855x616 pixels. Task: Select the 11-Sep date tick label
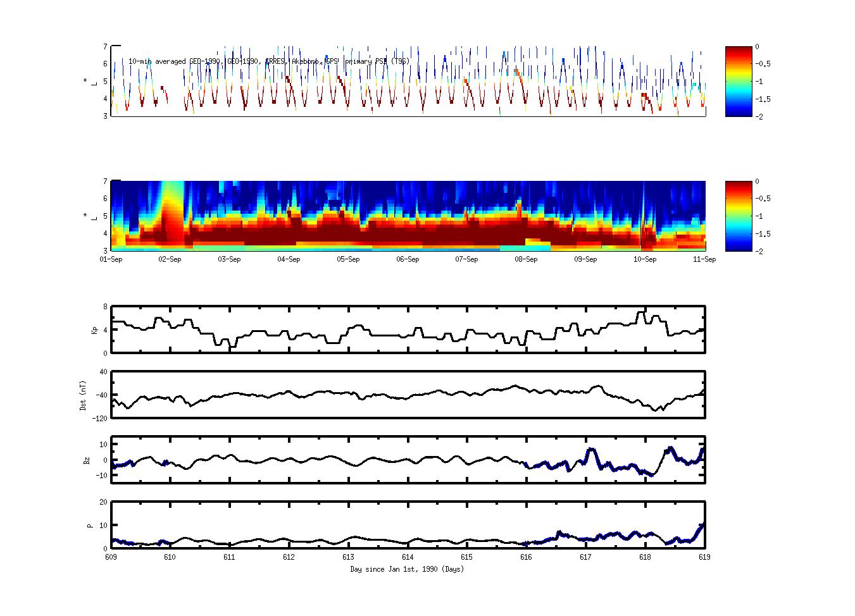click(x=704, y=259)
